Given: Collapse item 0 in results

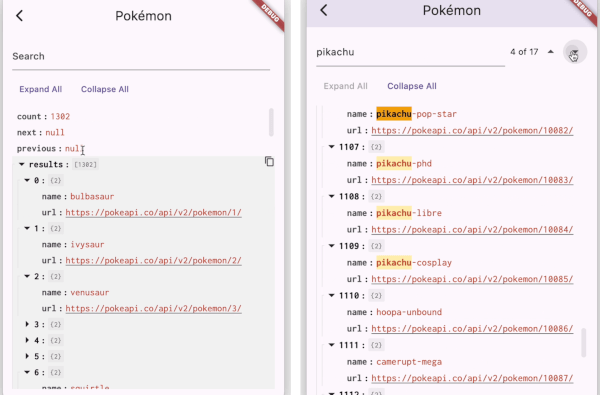Looking at the screenshot, I should pos(27,180).
